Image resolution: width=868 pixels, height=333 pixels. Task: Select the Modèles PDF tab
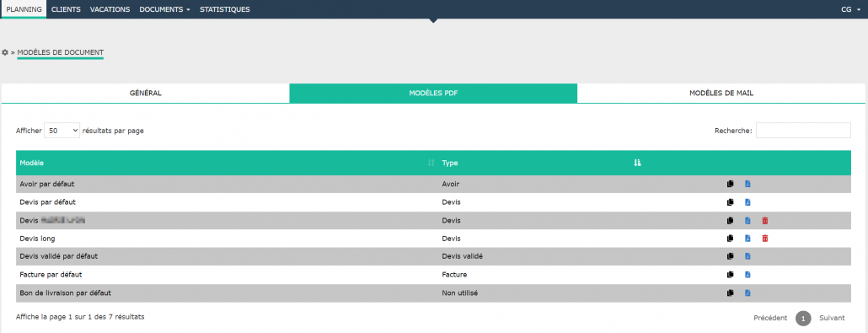[x=433, y=93]
